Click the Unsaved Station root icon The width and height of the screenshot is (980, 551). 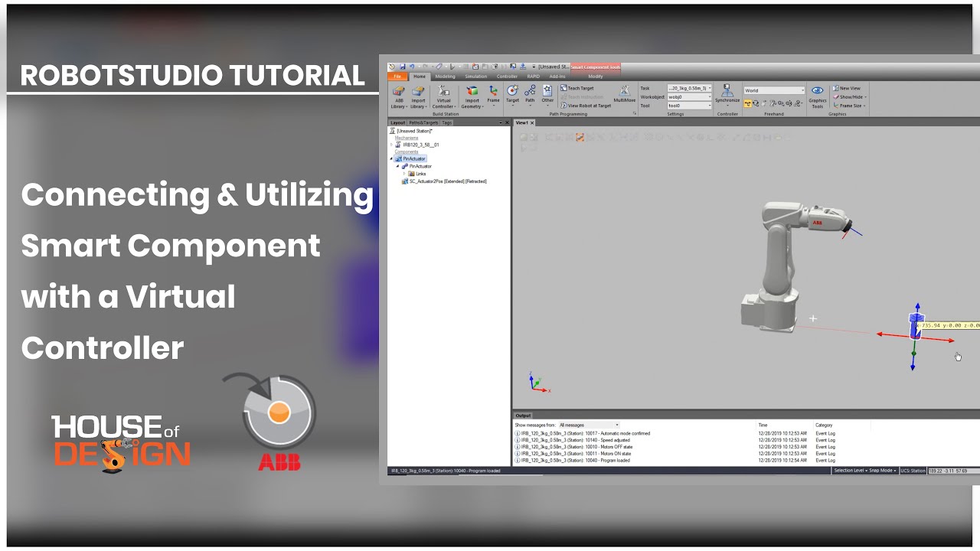[393, 131]
